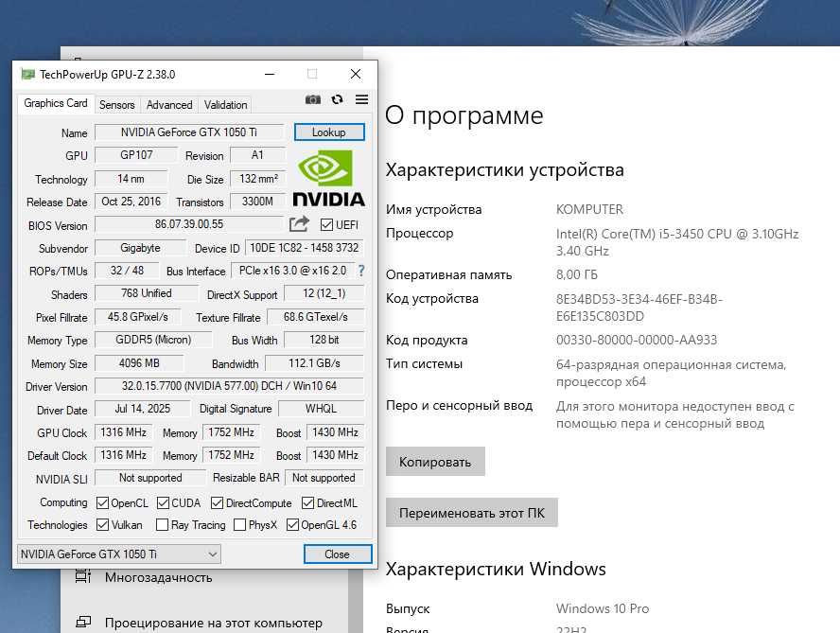Screen dimensions: 840x633
Task: Click the Windows 10 Pro edition text
Action: click(x=603, y=608)
